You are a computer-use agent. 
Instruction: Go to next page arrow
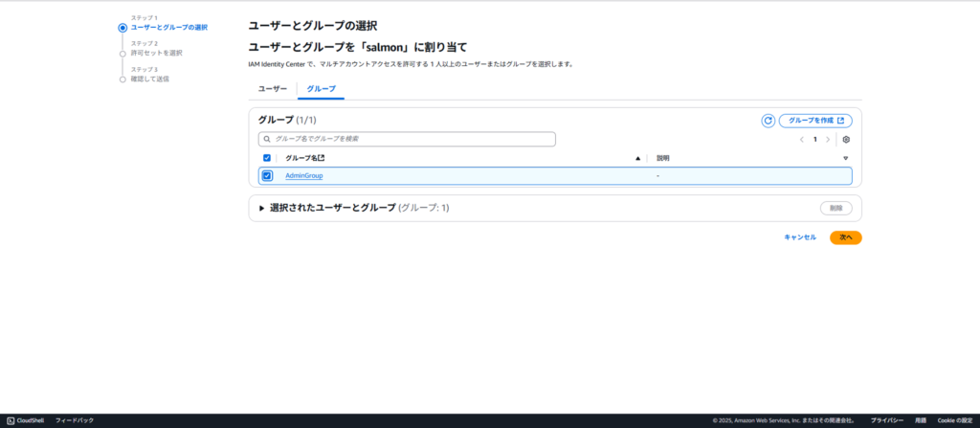828,140
